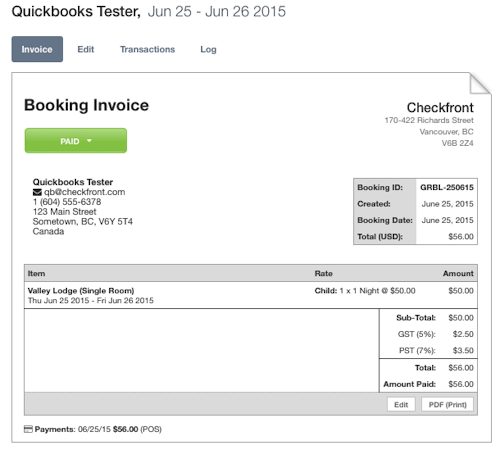Click the Item column header
The width and height of the screenshot is (498, 450).
click(36, 274)
